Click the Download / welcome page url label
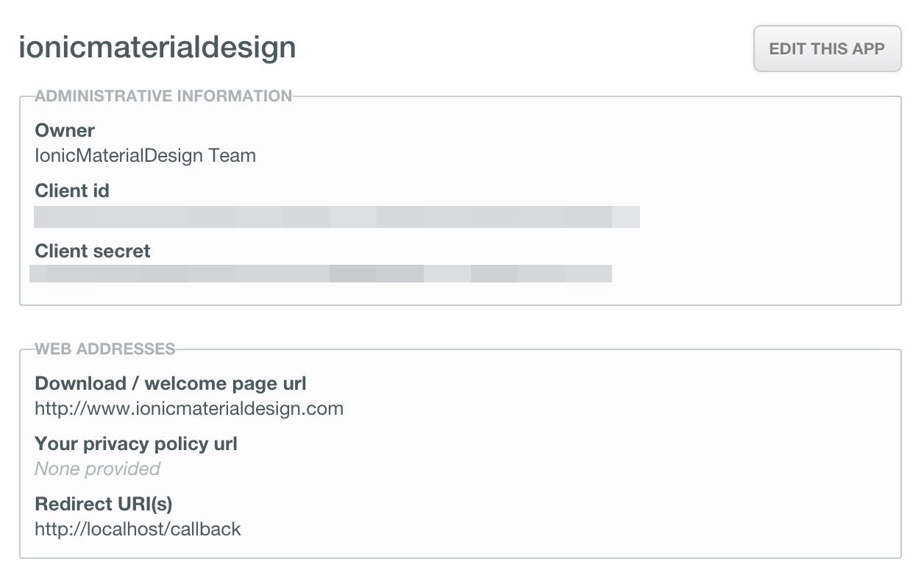Viewport: 924px width, 581px height. [171, 384]
